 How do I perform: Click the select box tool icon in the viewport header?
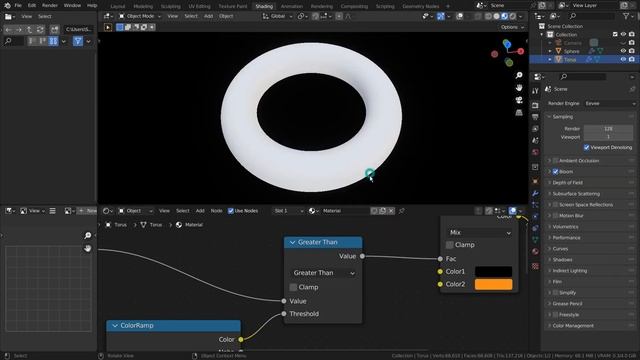pyautogui.click(x=120, y=27)
